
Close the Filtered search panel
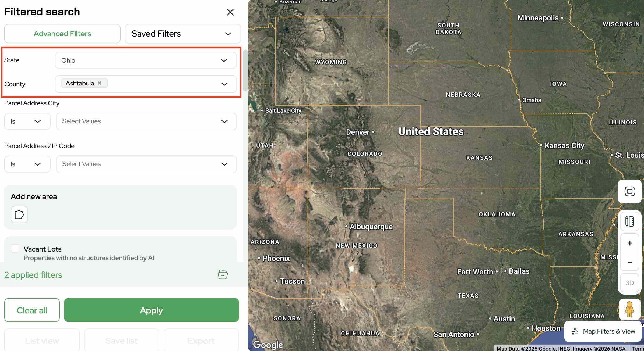(x=230, y=12)
